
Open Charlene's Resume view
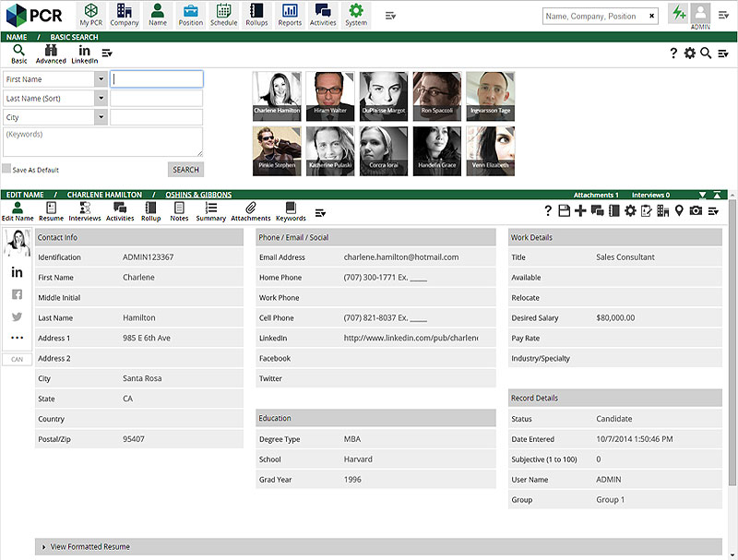(x=51, y=213)
